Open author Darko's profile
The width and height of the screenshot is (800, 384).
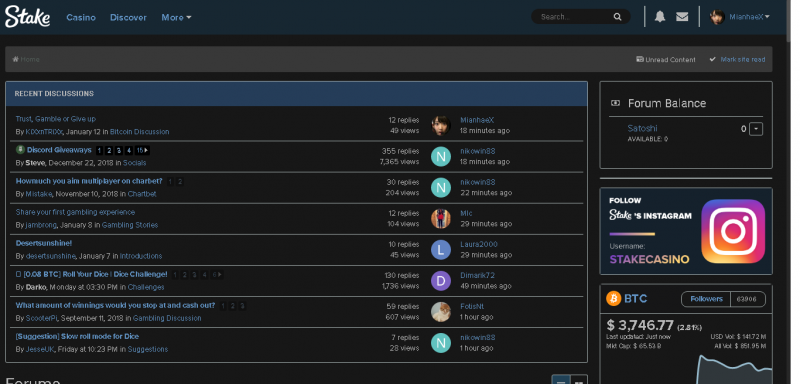(x=36, y=287)
